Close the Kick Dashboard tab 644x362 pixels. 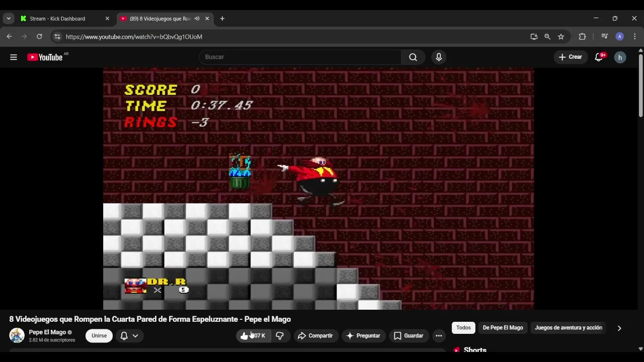[x=107, y=19]
